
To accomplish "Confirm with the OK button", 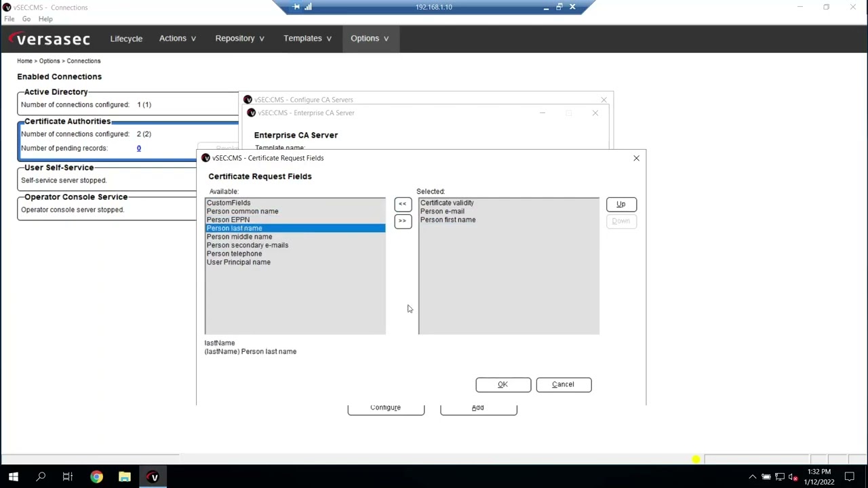I will tap(503, 384).
